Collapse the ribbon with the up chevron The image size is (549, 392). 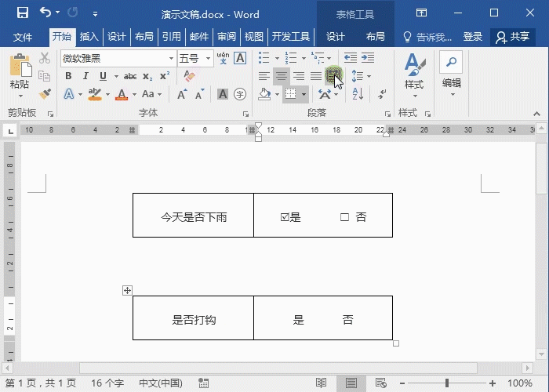coord(536,114)
